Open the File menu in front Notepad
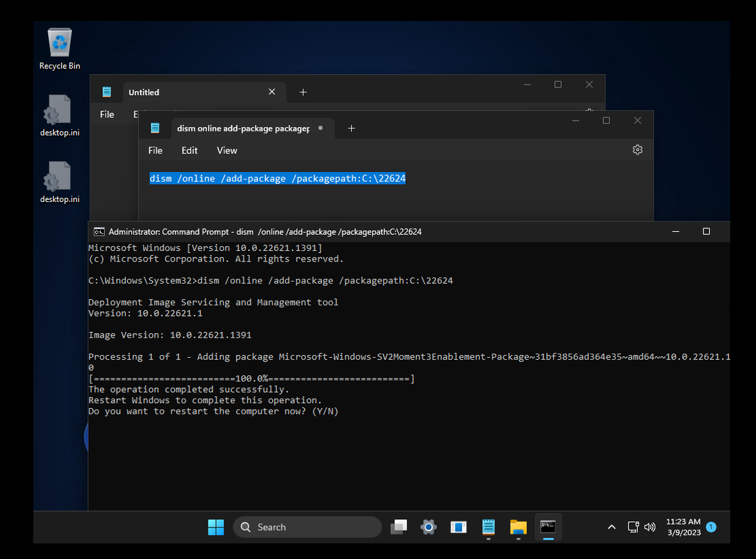 click(155, 150)
